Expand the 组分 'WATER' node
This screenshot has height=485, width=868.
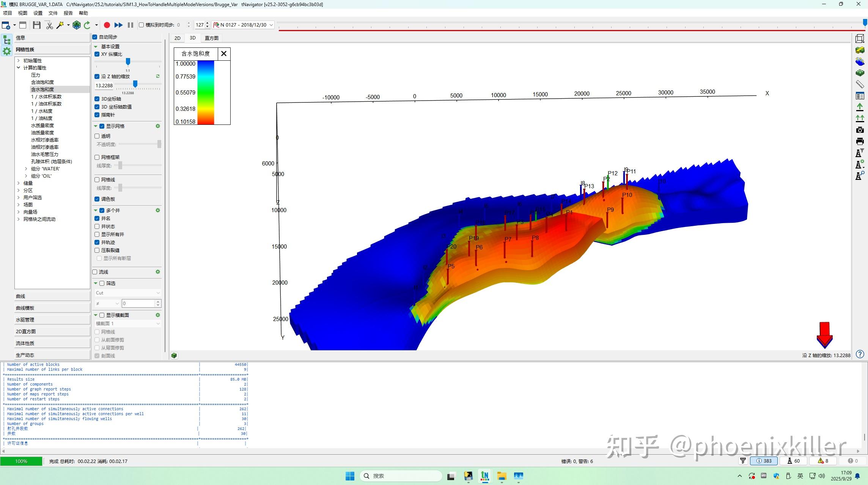point(26,168)
